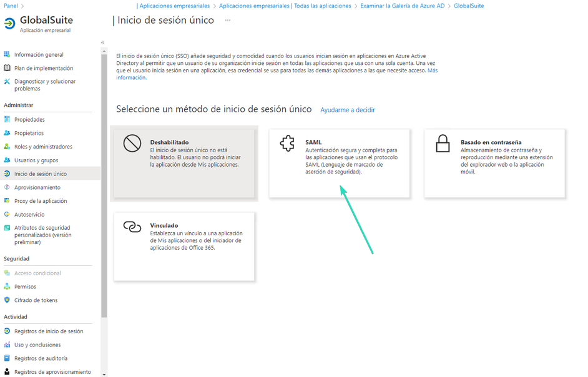
Task: Select the Plan de implementación item
Action: pos(43,68)
